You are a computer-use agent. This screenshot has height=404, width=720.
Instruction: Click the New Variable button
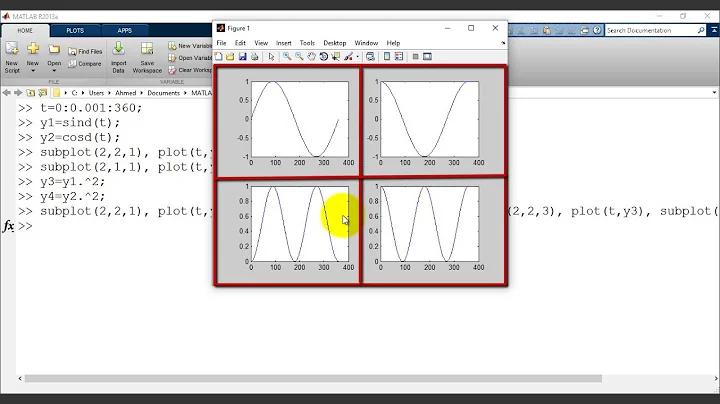(x=190, y=46)
